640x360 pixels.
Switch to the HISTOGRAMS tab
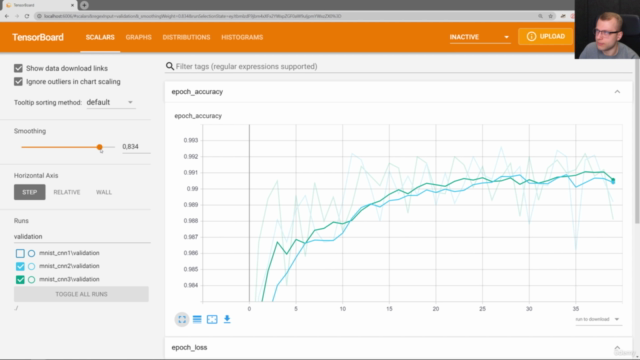(x=242, y=37)
